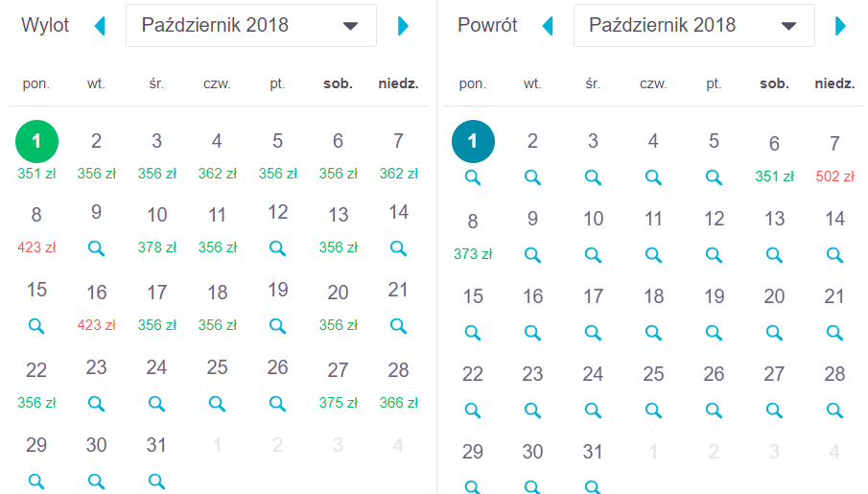Go to next month in Powrót calendar
The image size is (868, 494).
pyautogui.click(x=841, y=26)
